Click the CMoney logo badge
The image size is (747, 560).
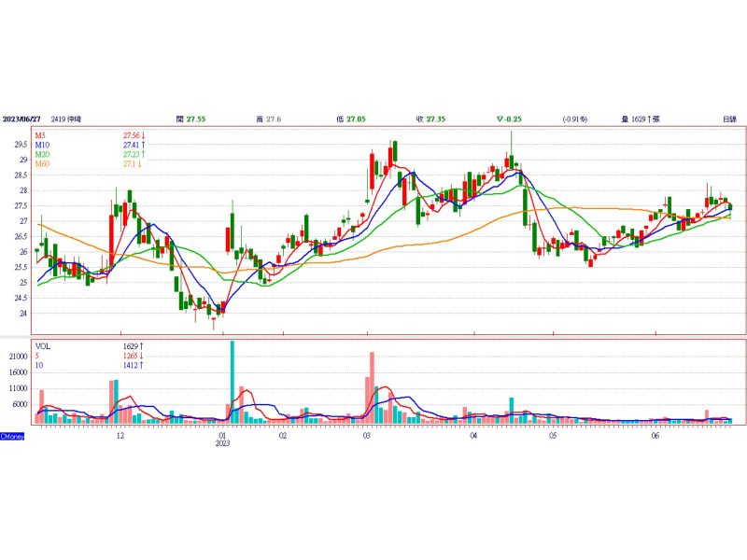[x=12, y=436]
